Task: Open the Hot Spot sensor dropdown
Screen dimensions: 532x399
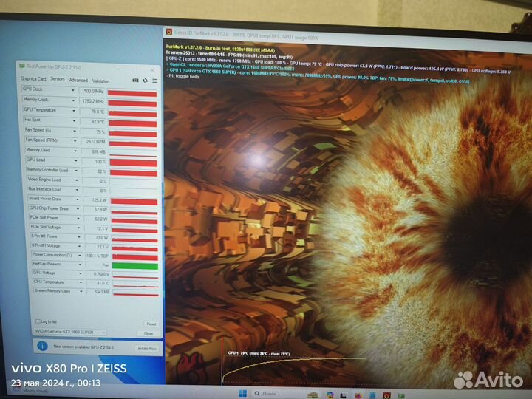Action: click(x=74, y=120)
